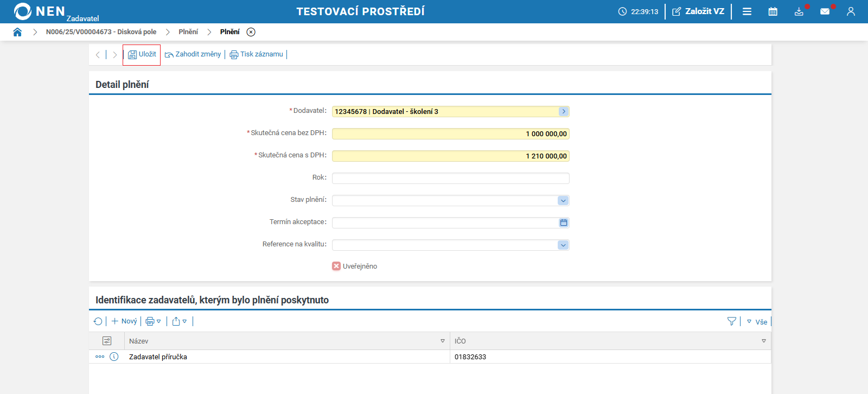Toggle the Uveřejněno checkbox
This screenshot has width=868, height=394.
pos(336,266)
